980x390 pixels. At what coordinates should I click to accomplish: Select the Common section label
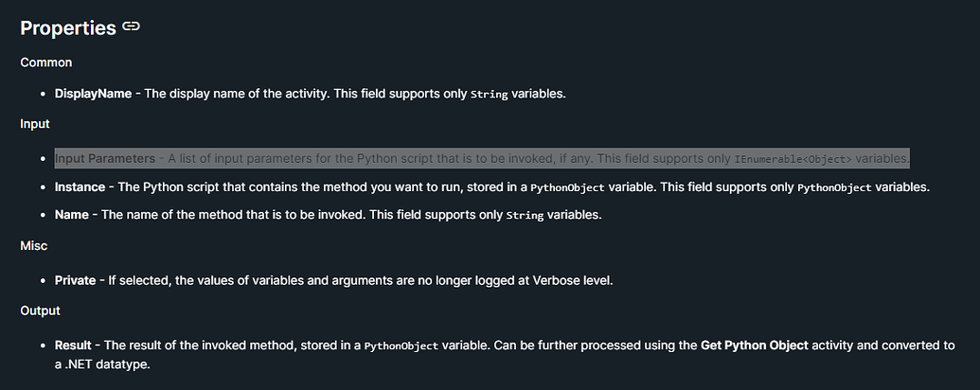coord(46,62)
